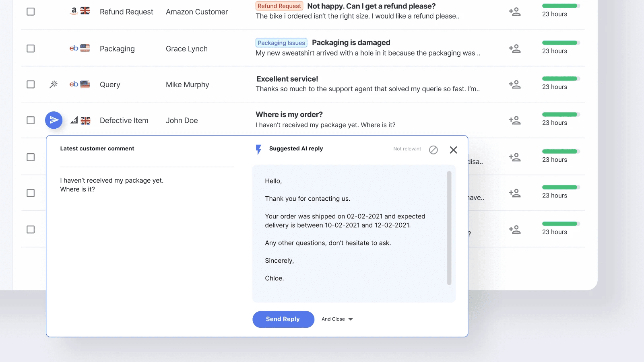Toggle the Query ticket checkbox
This screenshot has height=362, width=644.
31,84
